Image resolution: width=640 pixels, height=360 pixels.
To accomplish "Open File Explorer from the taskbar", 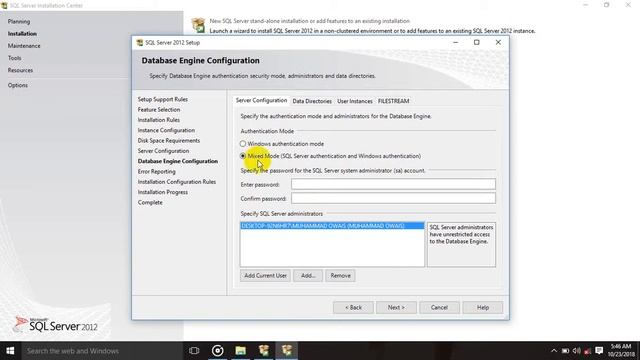I will point(240,351).
